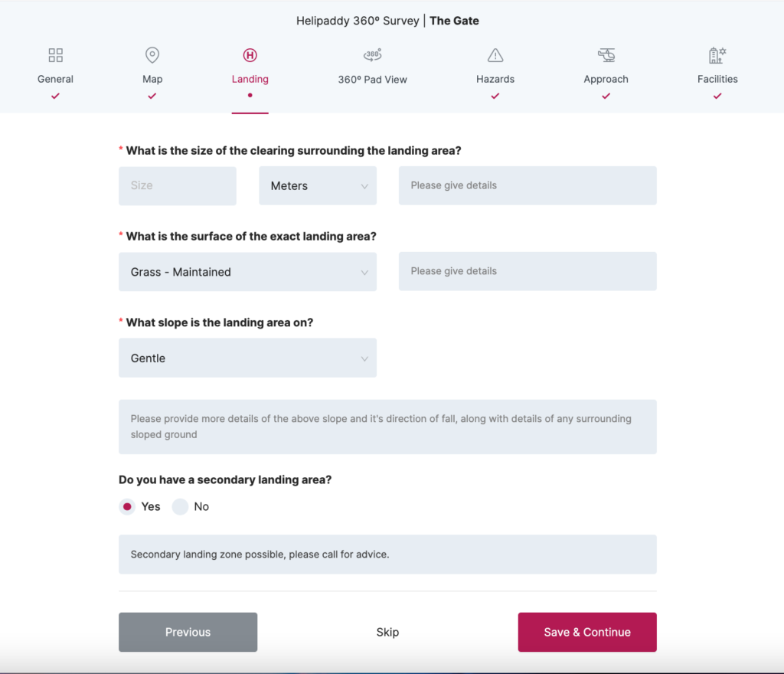Click the slope details text area

[387, 427]
